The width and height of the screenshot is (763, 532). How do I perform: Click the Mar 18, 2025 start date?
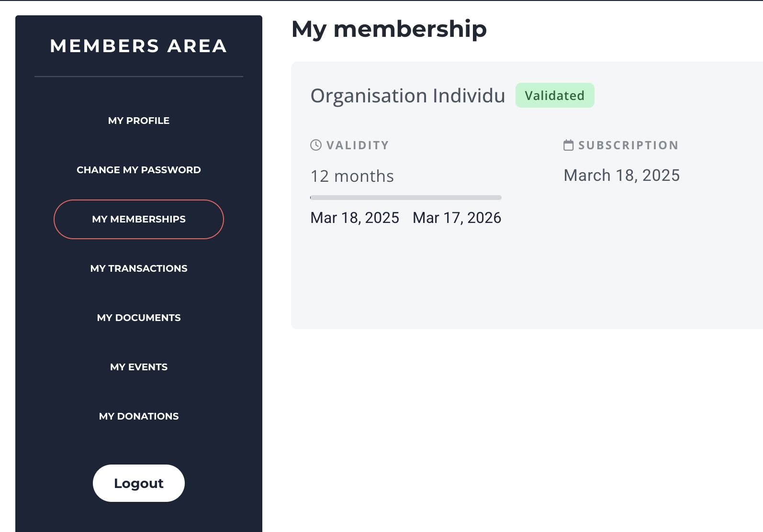[355, 218]
